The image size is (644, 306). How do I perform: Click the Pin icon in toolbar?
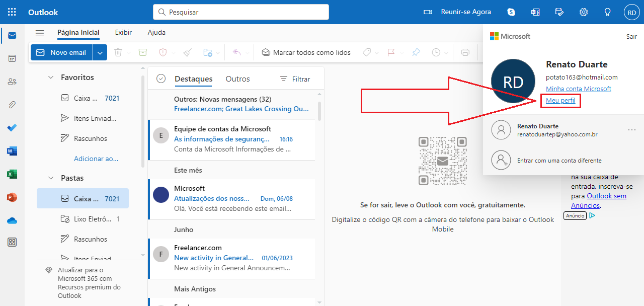(416, 52)
